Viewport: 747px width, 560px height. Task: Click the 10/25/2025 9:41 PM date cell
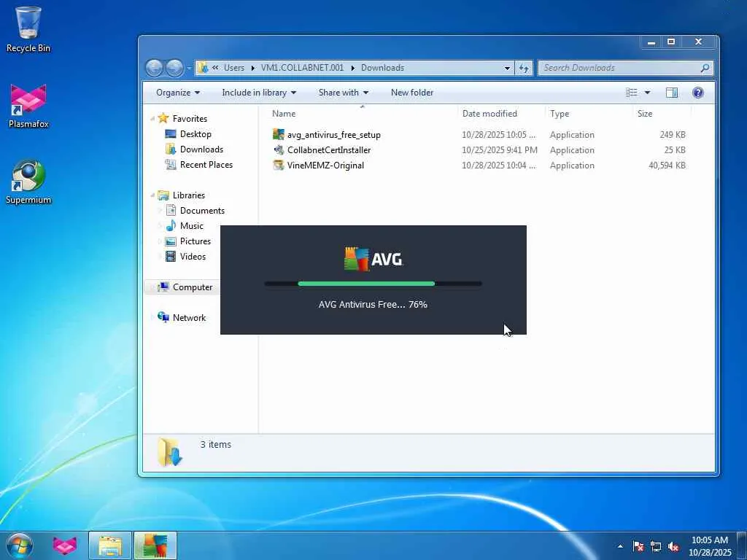click(499, 150)
